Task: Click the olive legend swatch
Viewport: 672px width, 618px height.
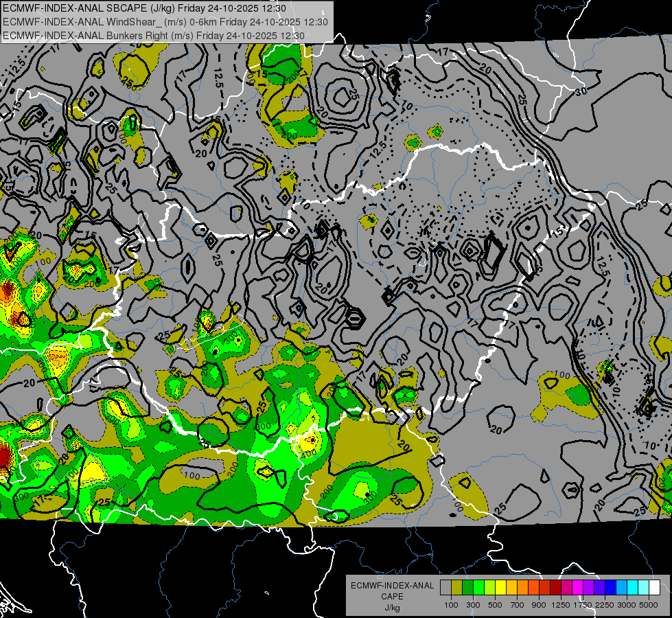Action: click(x=456, y=588)
